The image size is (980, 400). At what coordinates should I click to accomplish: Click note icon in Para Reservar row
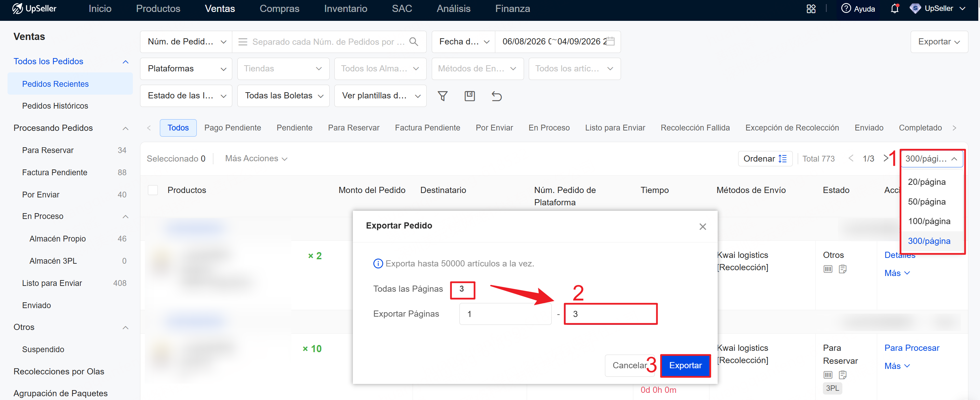[843, 375]
